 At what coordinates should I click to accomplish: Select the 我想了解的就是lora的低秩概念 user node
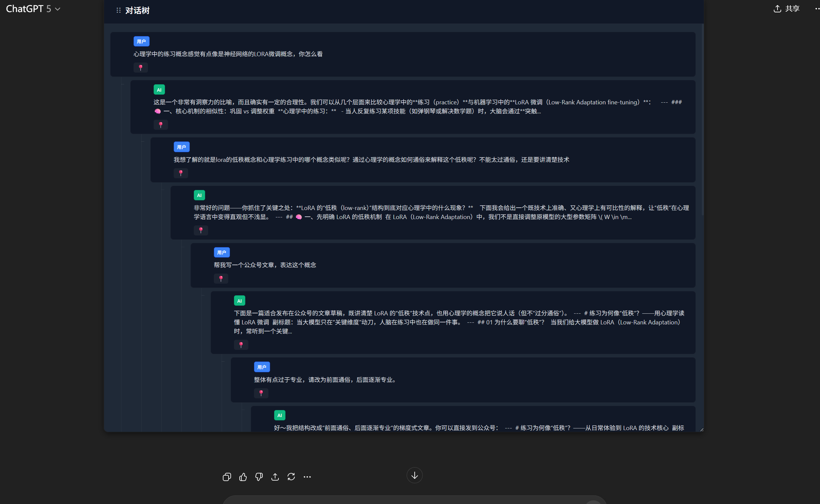click(371, 160)
